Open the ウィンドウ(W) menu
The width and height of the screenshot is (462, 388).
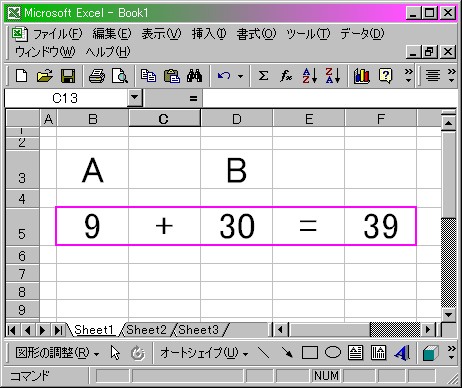click(45, 52)
